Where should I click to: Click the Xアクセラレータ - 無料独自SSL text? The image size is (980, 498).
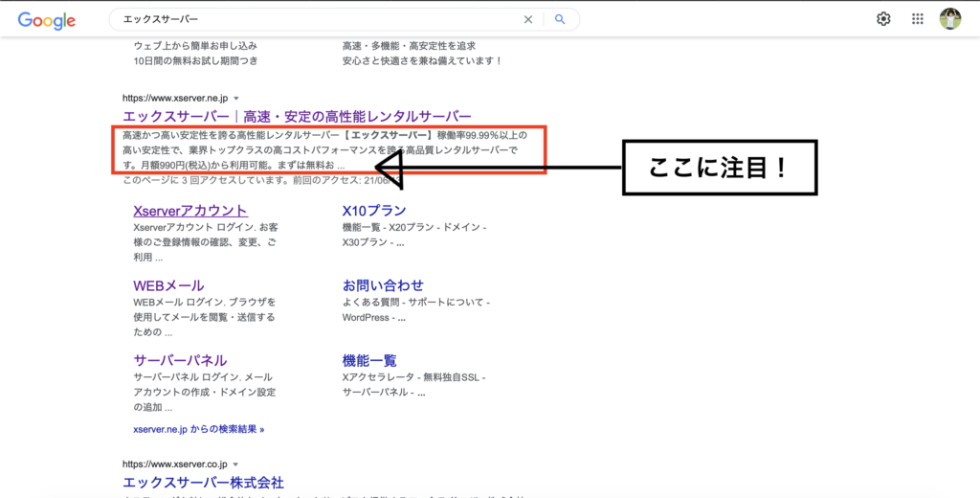414,385
